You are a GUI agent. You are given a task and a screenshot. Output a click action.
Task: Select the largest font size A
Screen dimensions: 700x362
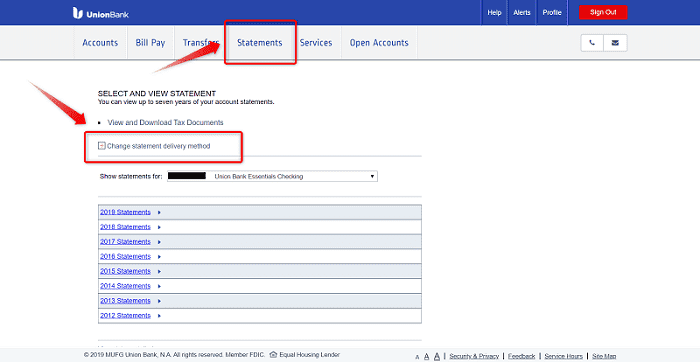click(x=437, y=356)
